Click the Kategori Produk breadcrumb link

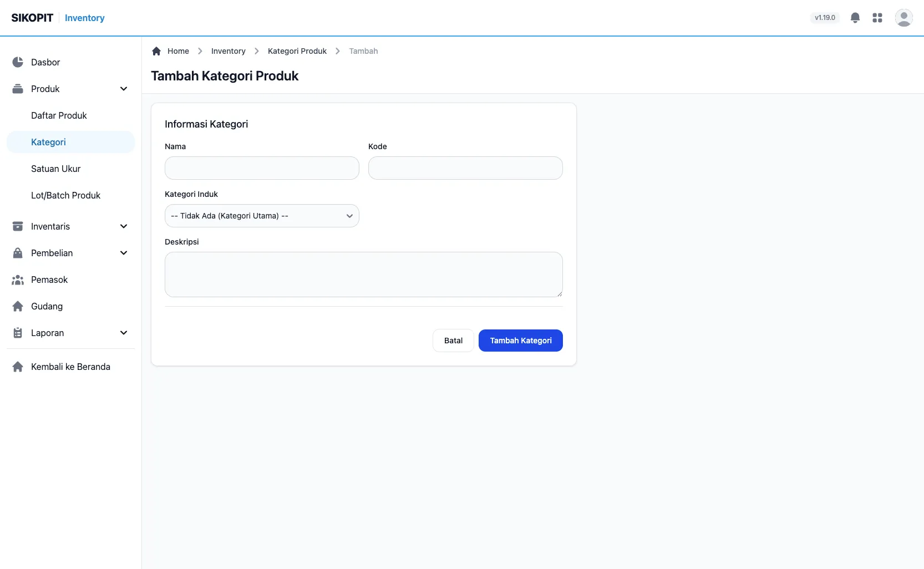pos(297,51)
